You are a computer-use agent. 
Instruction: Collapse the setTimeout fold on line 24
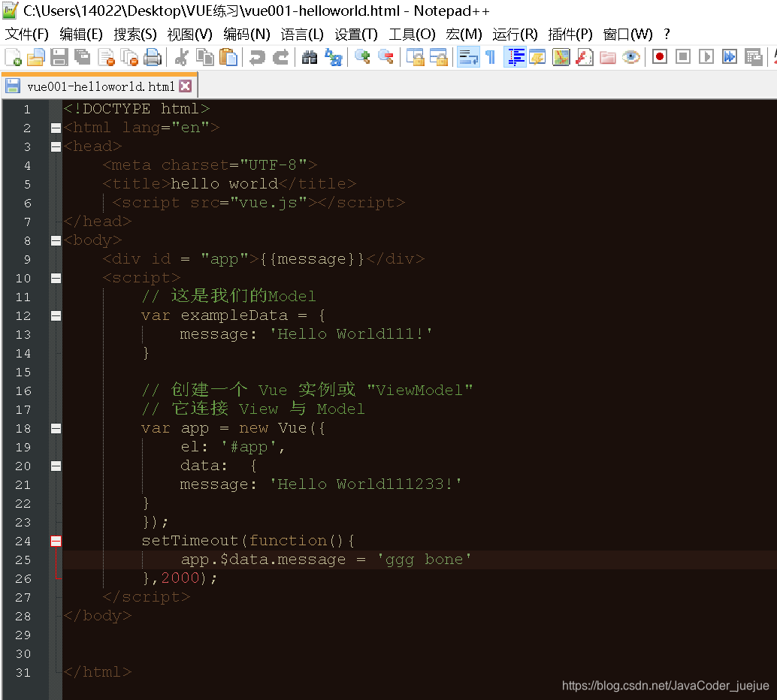pyautogui.click(x=56, y=541)
